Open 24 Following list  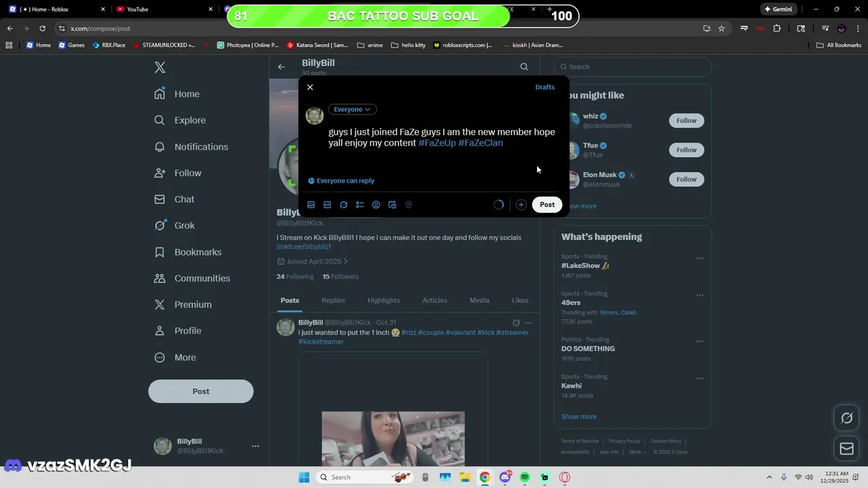click(295, 277)
